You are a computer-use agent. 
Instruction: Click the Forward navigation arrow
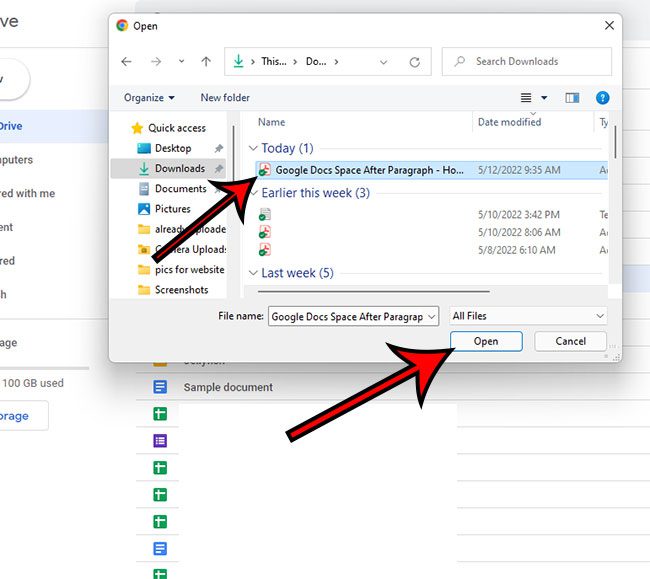(153, 61)
